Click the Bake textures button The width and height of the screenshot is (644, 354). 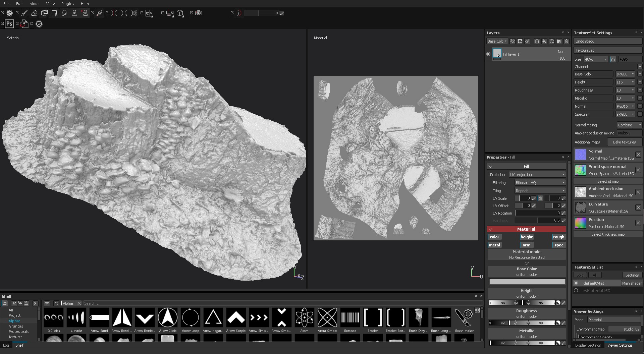tap(624, 142)
